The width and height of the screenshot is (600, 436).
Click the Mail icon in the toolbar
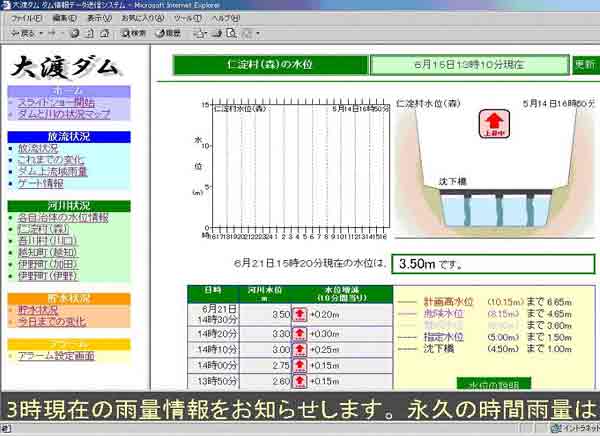click(x=200, y=33)
